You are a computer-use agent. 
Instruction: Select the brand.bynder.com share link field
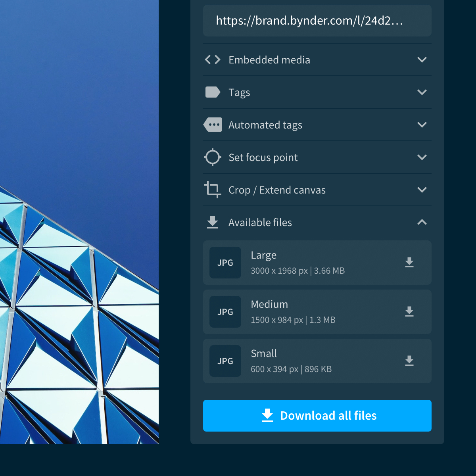[x=317, y=21]
